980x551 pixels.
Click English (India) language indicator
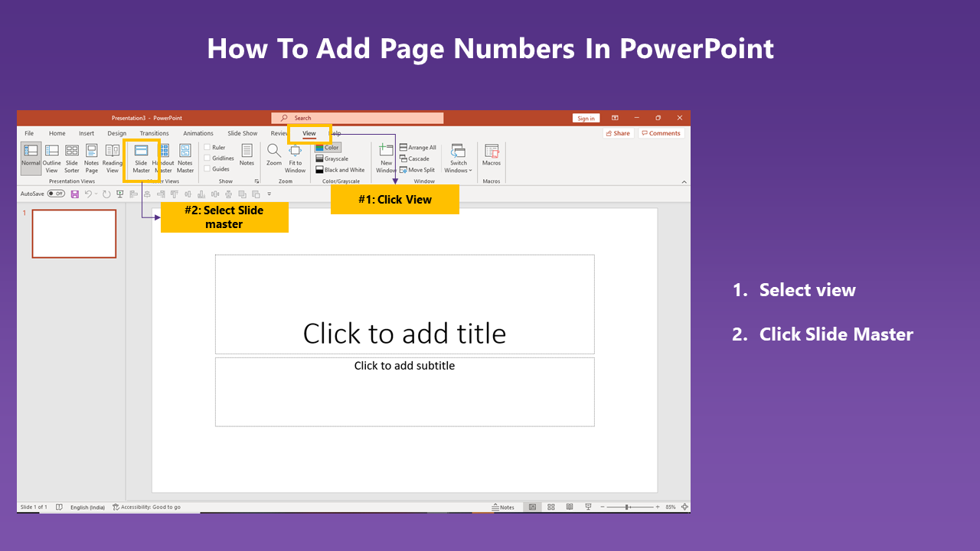click(x=88, y=507)
